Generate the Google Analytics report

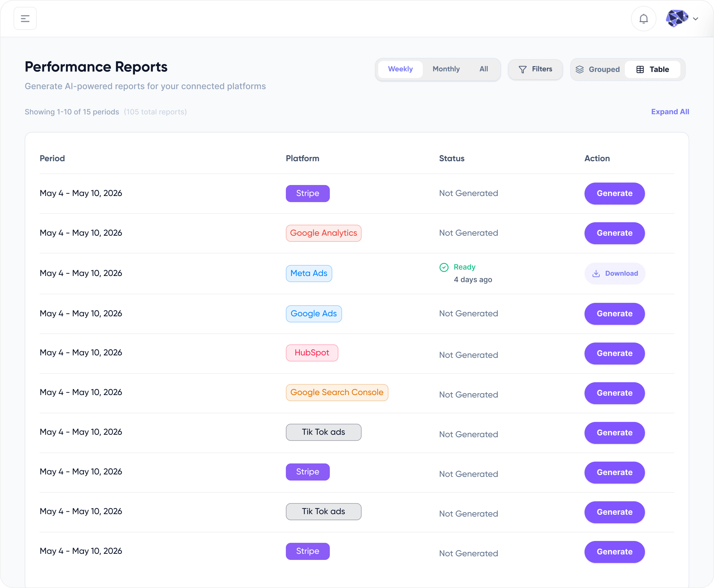614,233
